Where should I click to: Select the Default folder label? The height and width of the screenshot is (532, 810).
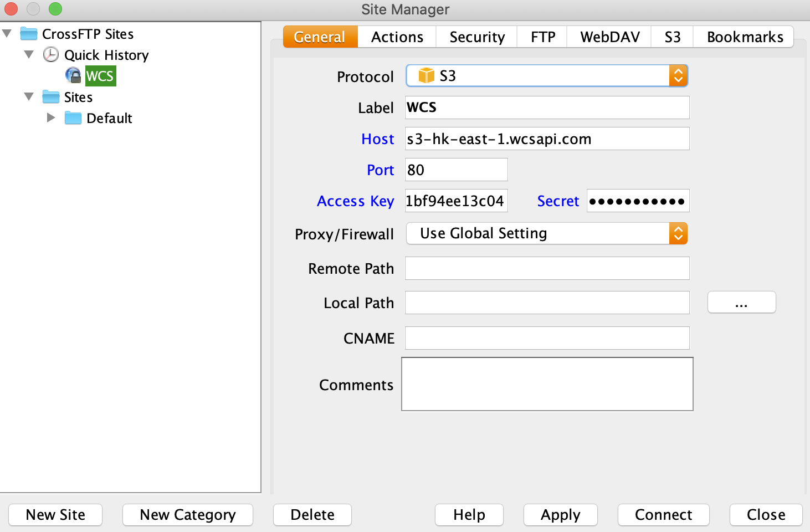[x=109, y=118]
